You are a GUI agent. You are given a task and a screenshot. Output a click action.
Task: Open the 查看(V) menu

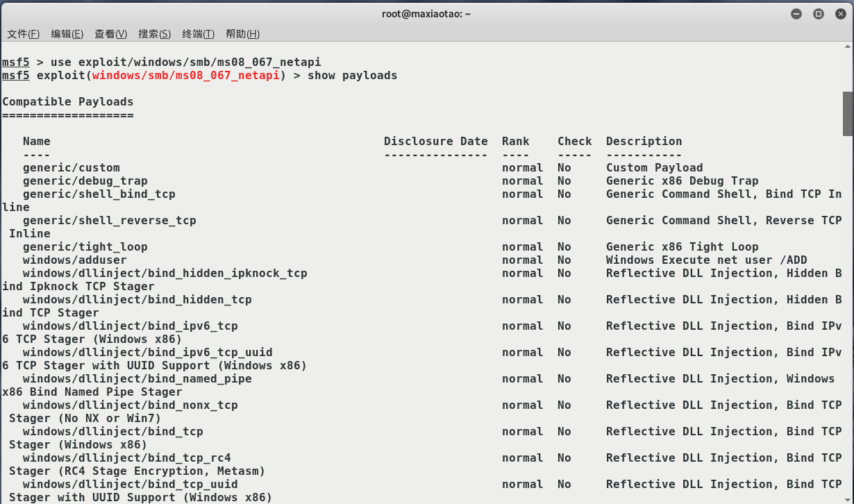tap(111, 34)
